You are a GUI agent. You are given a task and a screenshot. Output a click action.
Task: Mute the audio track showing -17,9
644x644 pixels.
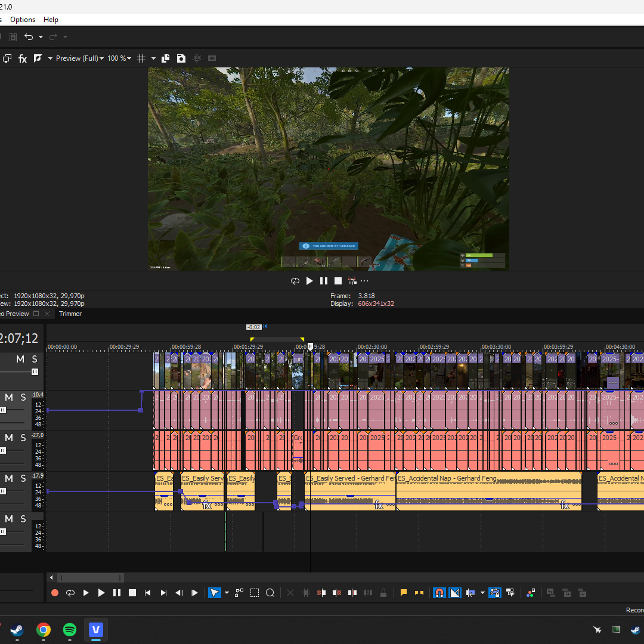coord(8,478)
